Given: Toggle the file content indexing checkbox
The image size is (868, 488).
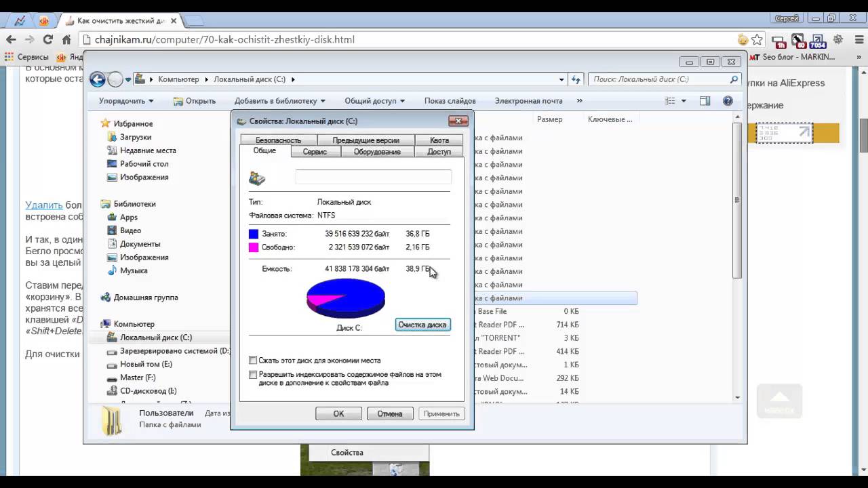Looking at the screenshot, I should (x=253, y=374).
